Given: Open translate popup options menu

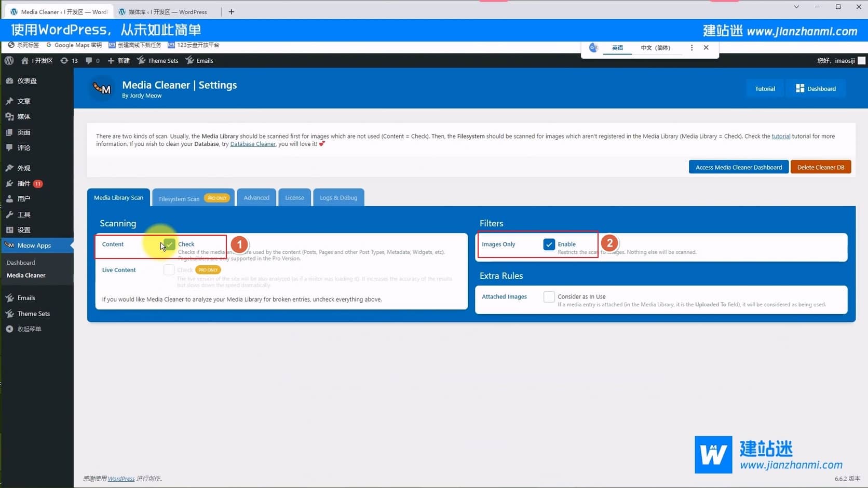Looking at the screenshot, I should pos(691,48).
